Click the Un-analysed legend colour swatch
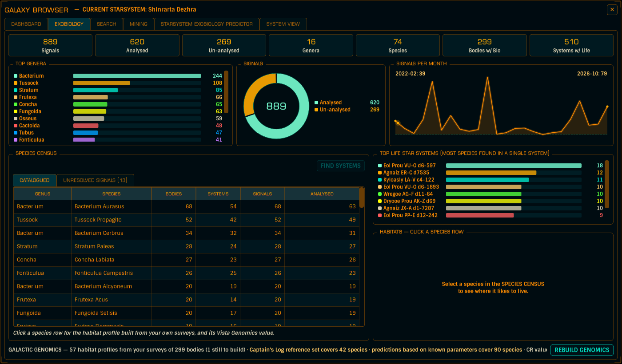This screenshot has height=364, width=622. (316, 110)
